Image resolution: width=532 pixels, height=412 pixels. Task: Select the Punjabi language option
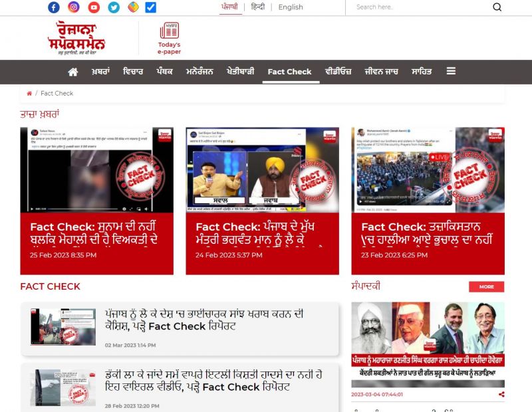point(229,7)
